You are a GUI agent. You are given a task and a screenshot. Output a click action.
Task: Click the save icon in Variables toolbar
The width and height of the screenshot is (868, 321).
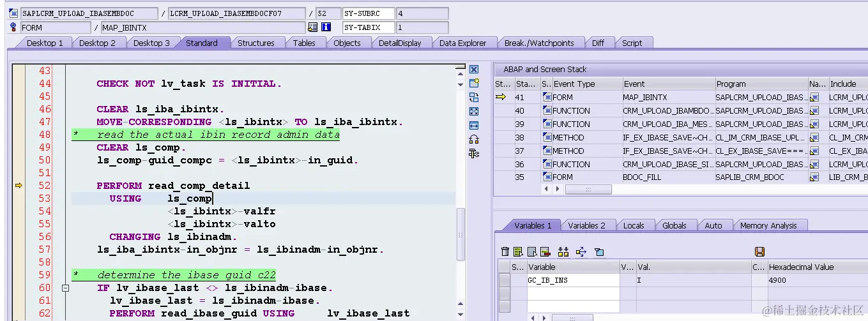pos(759,251)
